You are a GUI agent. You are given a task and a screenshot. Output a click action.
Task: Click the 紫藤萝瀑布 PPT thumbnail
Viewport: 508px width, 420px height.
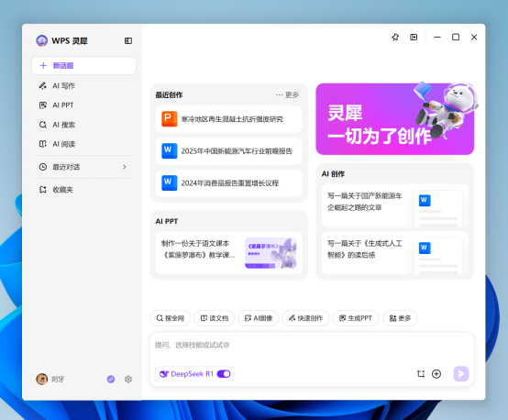tap(271, 253)
